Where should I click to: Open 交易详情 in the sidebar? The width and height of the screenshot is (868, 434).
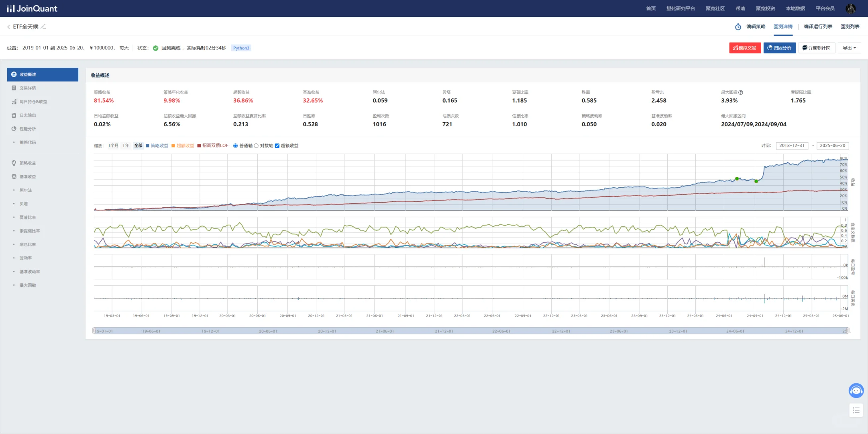click(x=27, y=88)
